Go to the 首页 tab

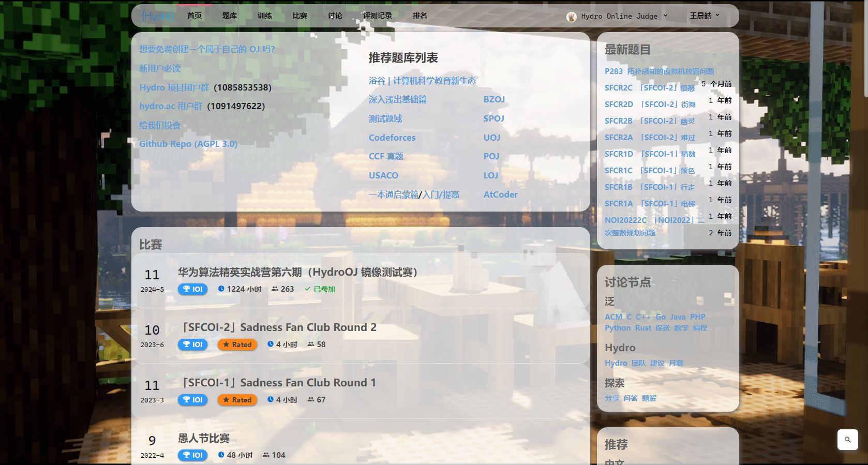(x=194, y=16)
